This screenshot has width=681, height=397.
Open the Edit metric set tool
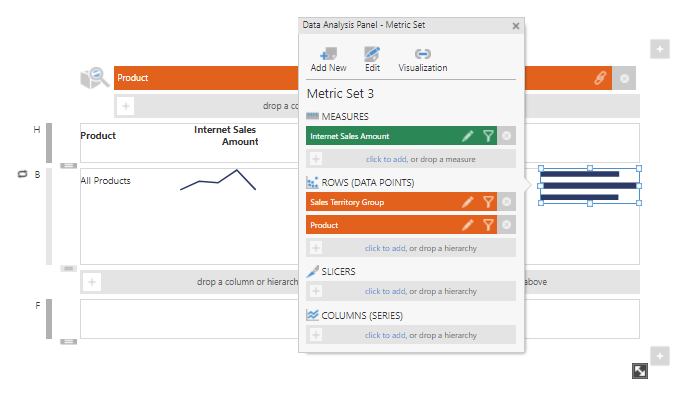click(372, 54)
